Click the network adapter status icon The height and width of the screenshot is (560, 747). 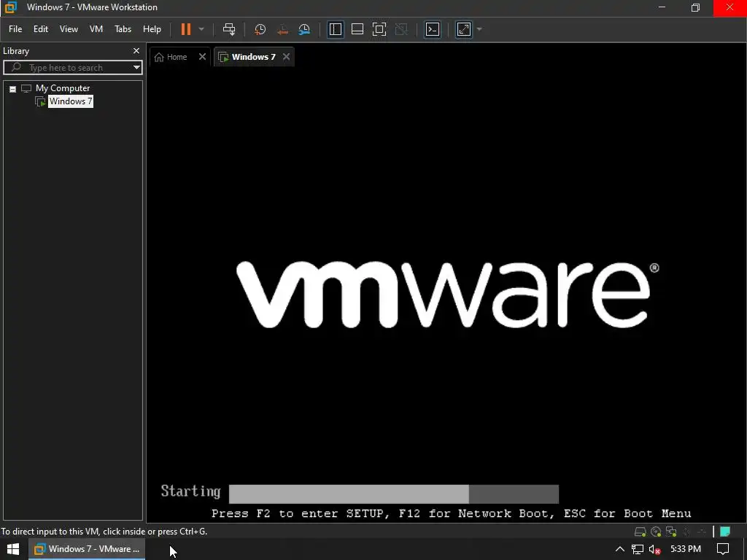[x=671, y=532]
